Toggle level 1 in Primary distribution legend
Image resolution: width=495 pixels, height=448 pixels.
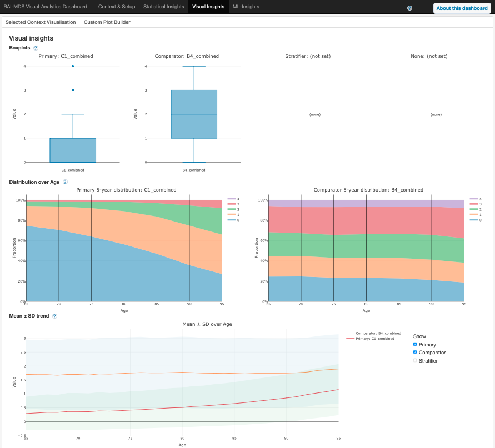[233, 215]
